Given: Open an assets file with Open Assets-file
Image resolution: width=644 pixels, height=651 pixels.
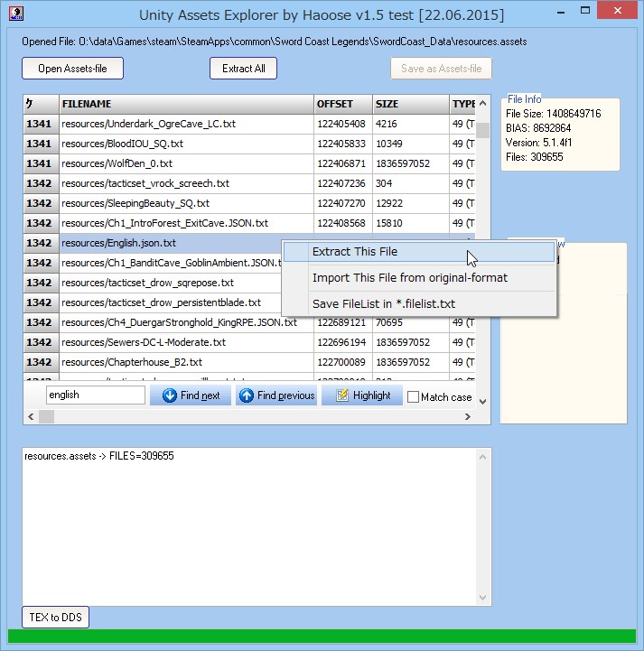Looking at the screenshot, I should (x=72, y=68).
